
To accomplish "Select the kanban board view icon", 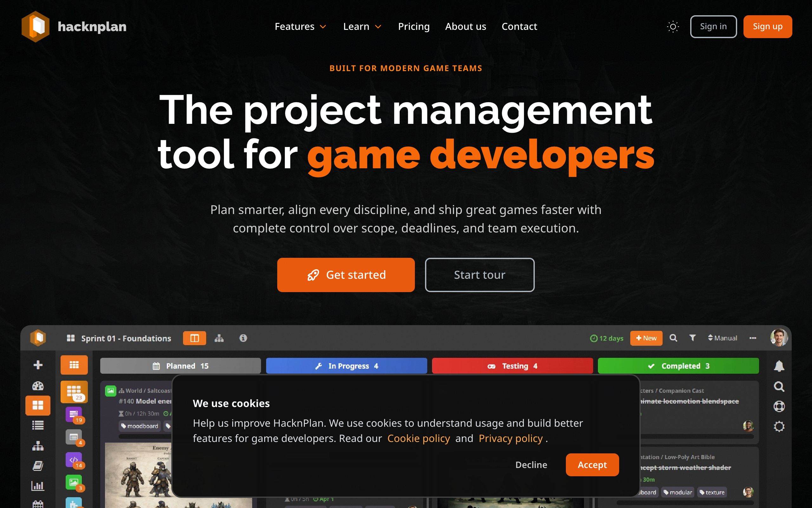I will 194,338.
